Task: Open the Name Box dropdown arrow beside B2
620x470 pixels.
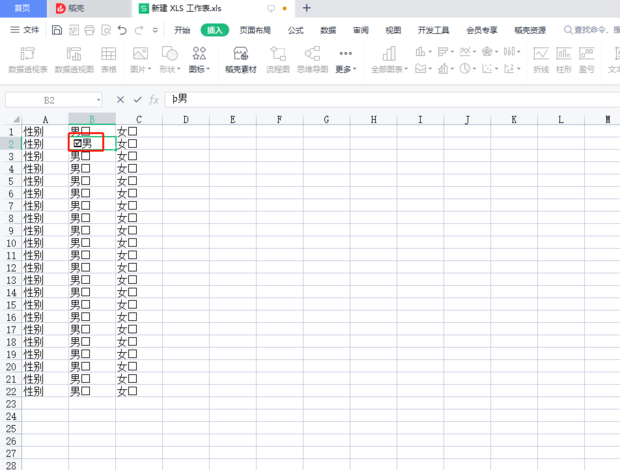Action: coord(98,100)
